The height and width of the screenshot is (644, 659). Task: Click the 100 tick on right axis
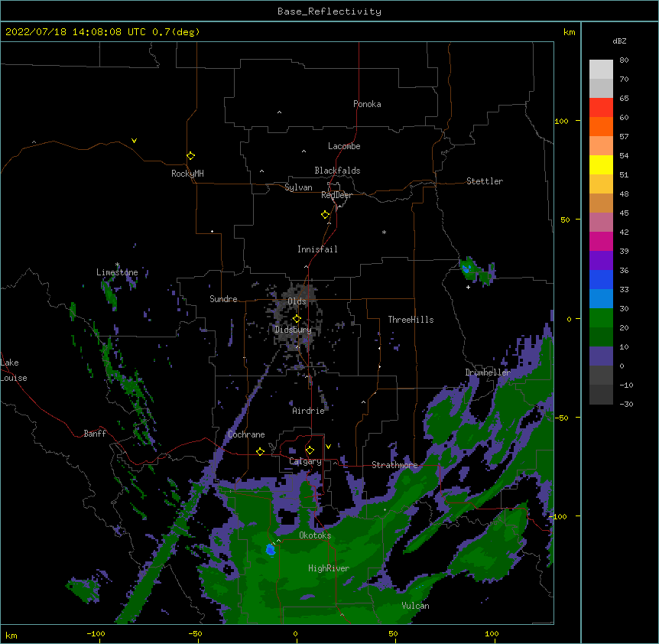coord(561,121)
